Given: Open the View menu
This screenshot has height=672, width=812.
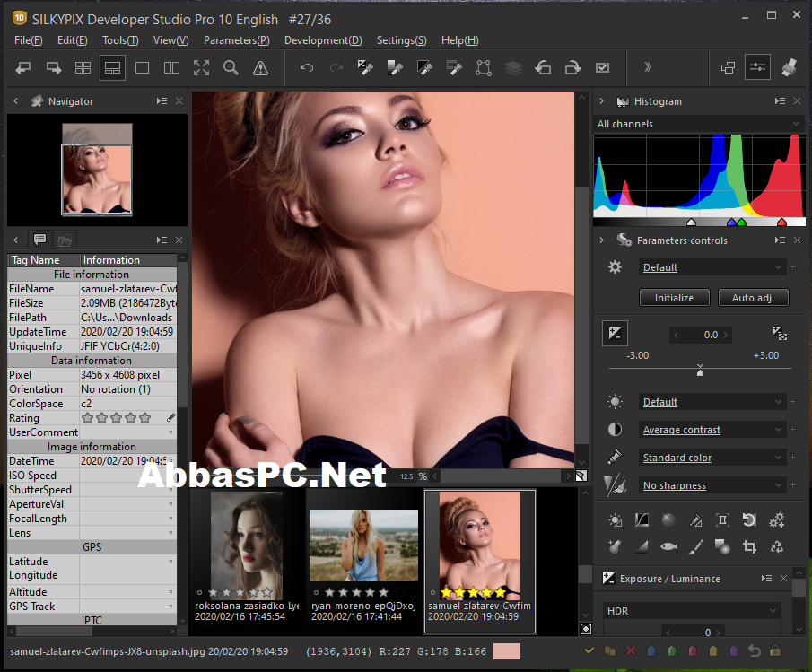Looking at the screenshot, I should [170, 39].
